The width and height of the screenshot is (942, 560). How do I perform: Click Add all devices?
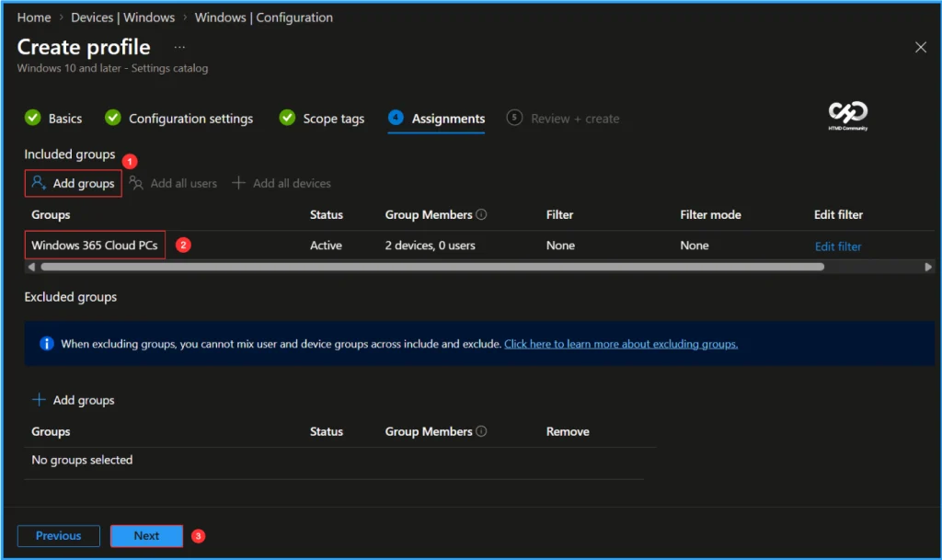tap(292, 184)
